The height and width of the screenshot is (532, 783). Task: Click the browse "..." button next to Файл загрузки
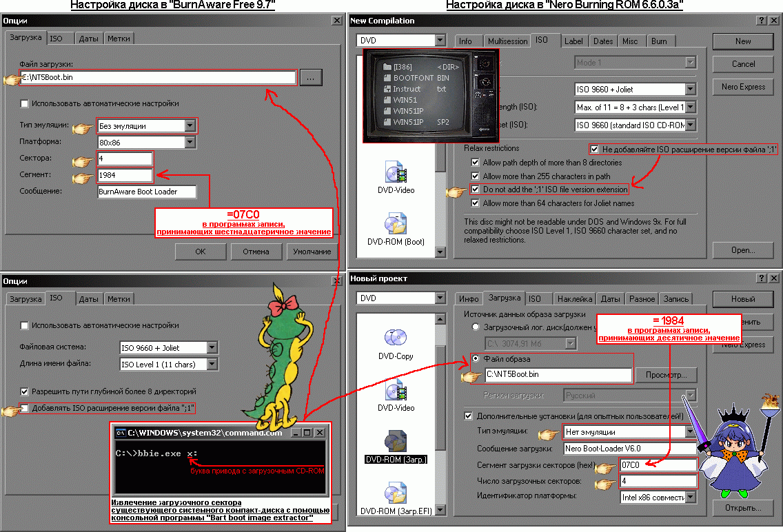(311, 78)
